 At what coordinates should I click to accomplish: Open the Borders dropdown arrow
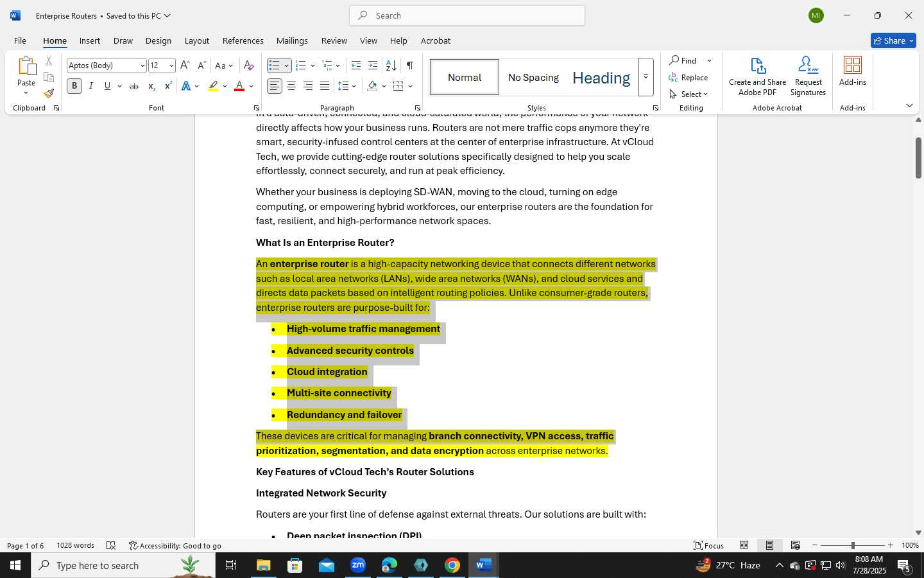(411, 86)
